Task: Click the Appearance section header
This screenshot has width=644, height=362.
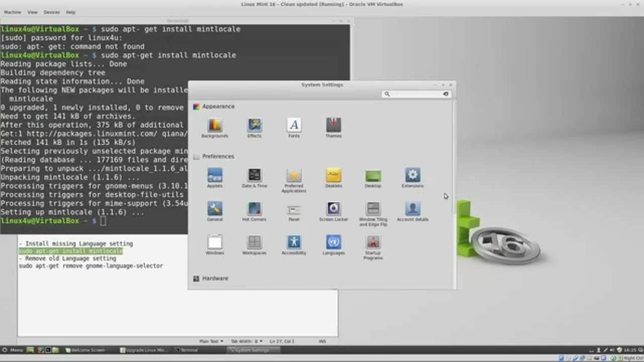Action: pos(214,107)
